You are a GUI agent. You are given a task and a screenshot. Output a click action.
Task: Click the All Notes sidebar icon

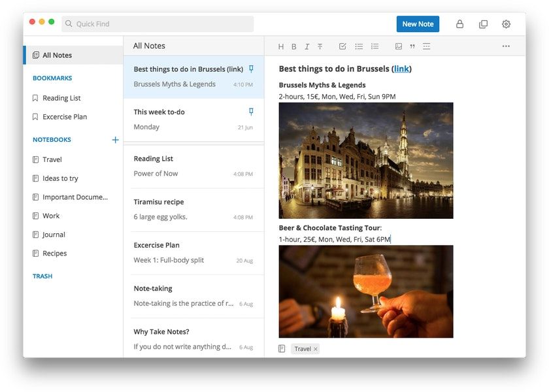coord(36,55)
